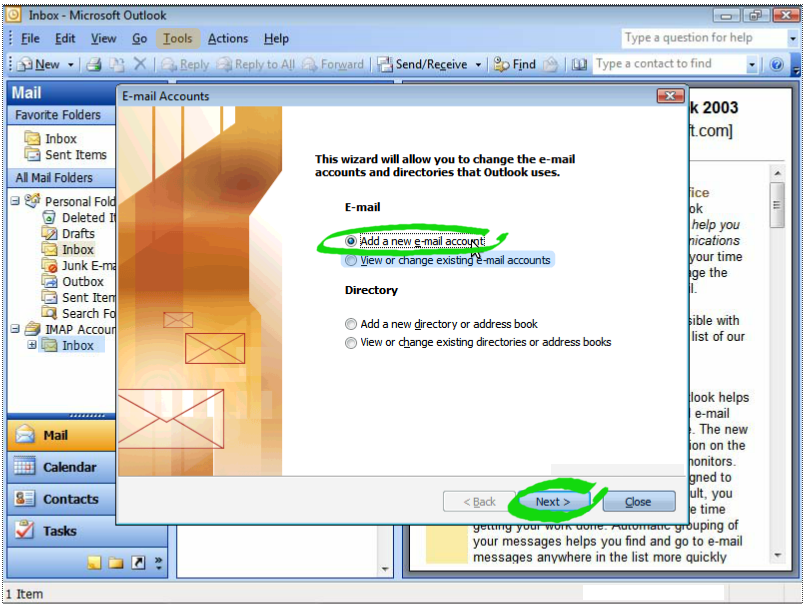
Task: Click reading pane scroll down arrow
Action: 777,556
